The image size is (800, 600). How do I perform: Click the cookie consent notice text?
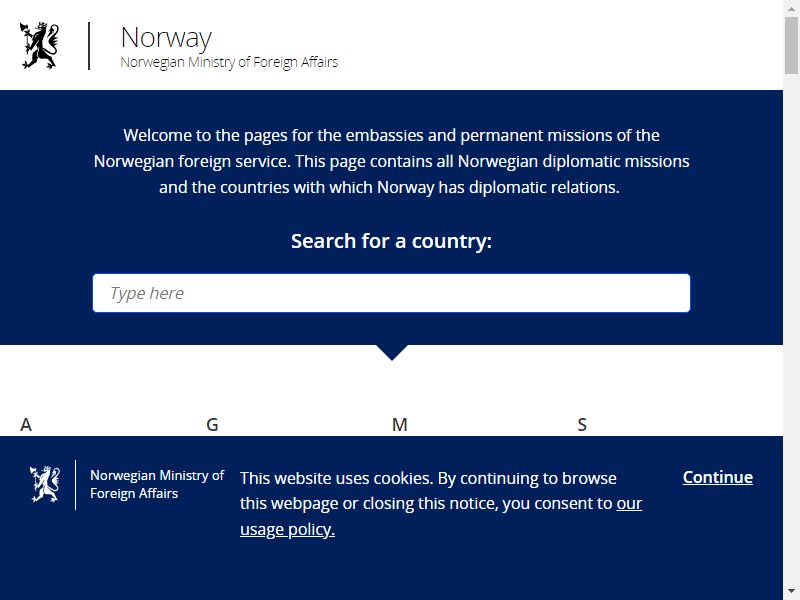coord(441,504)
